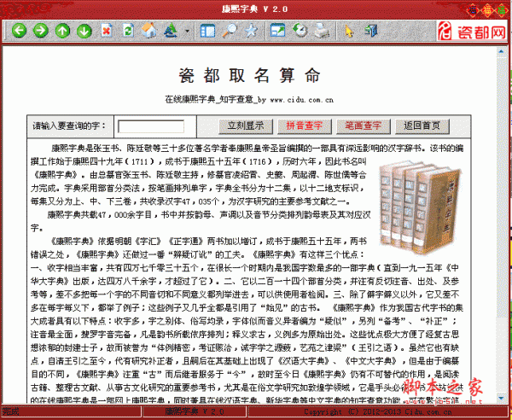Screen dimensions: 512x420
Task: Go forward with the green right arrow
Action: click(41, 31)
